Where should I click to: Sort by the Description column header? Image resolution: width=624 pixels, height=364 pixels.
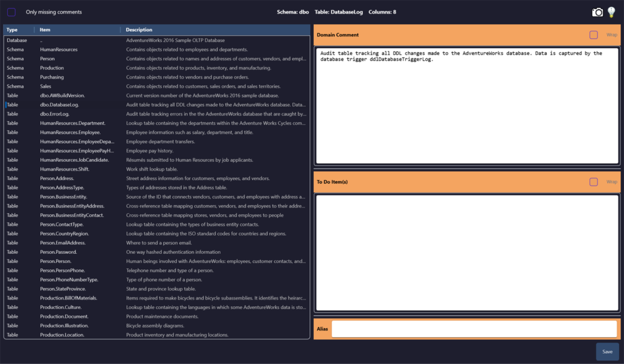(x=139, y=30)
